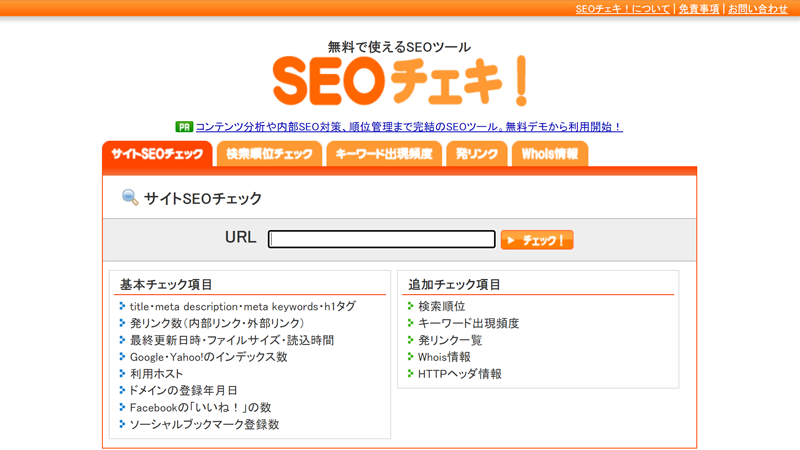Focus the URL input field
Image resolution: width=800 pixels, height=450 pixels.
coord(382,239)
